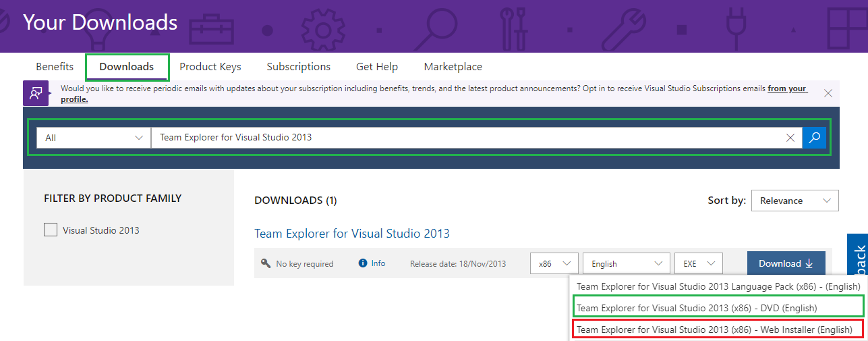The width and height of the screenshot is (868, 341).
Task: Click the FILTER BY PRODUCT FAMILY heading
Action: tap(113, 199)
